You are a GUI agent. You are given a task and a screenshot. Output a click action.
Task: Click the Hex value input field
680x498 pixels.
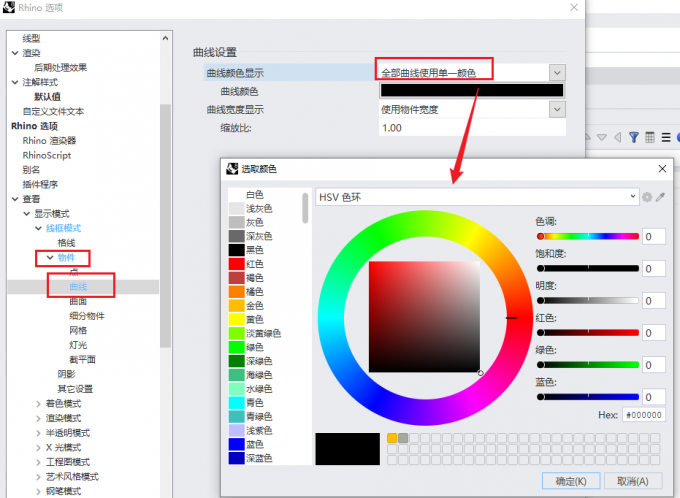(644, 415)
